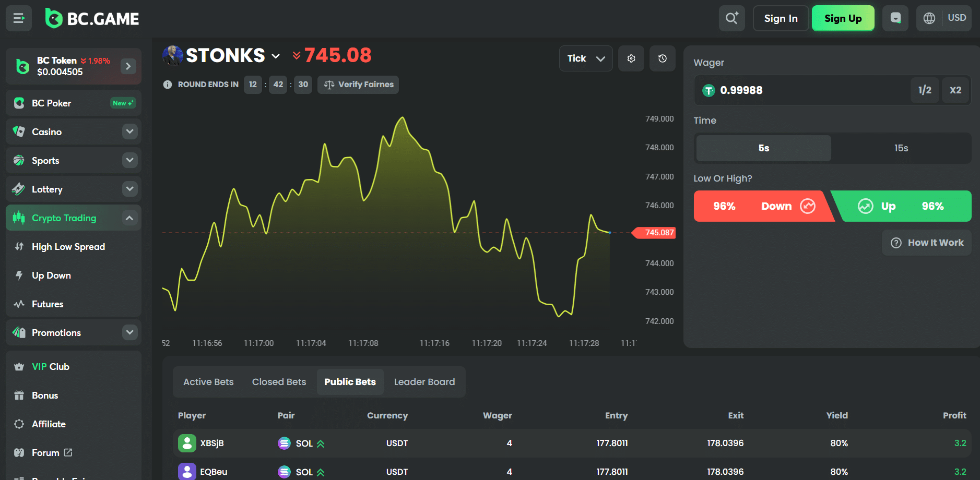Open the chat bubble icon
Screen dimensions: 980x480
tap(895, 18)
